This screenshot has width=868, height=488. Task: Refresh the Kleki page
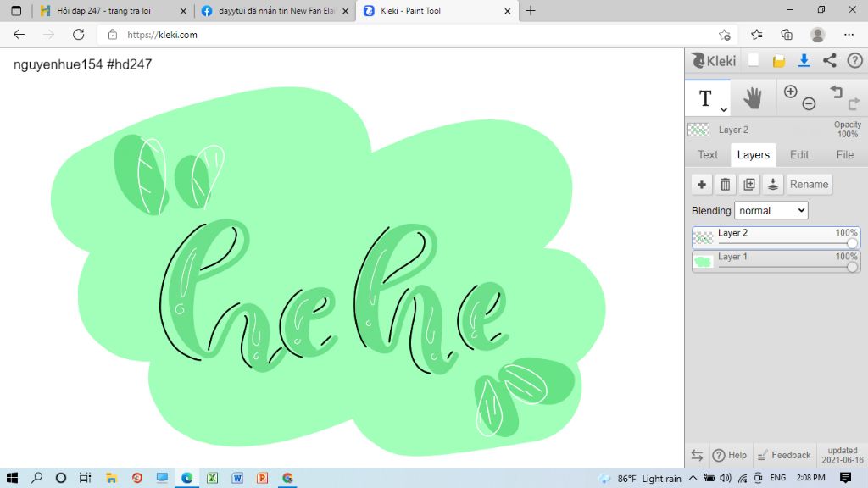(79, 34)
